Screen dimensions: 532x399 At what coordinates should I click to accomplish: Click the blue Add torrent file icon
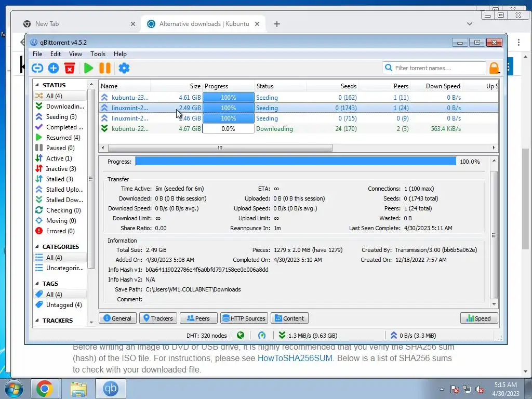54,68
